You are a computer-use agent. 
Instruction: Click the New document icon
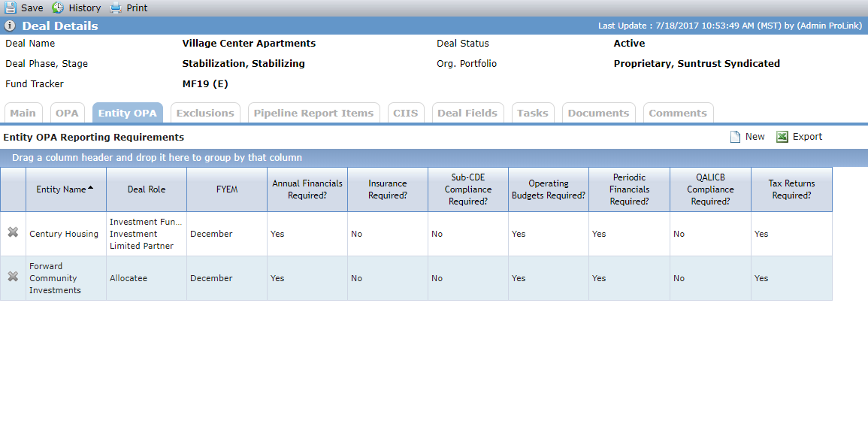pos(734,137)
